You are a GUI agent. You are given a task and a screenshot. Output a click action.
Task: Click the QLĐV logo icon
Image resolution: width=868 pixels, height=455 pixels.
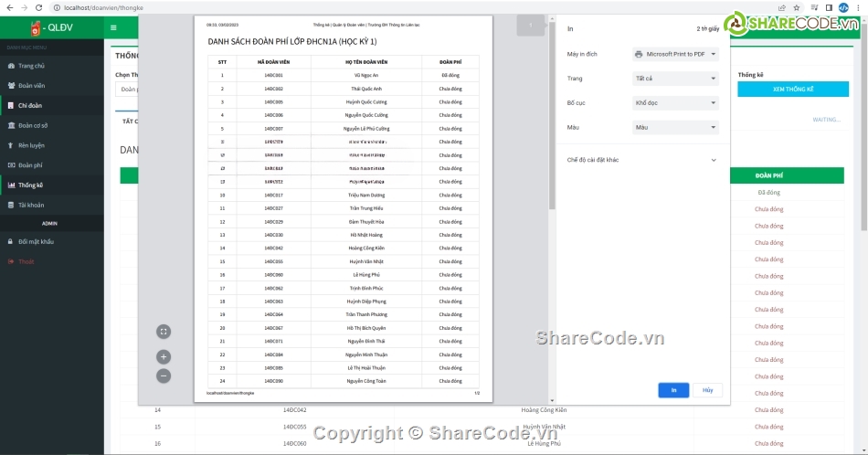36,27
